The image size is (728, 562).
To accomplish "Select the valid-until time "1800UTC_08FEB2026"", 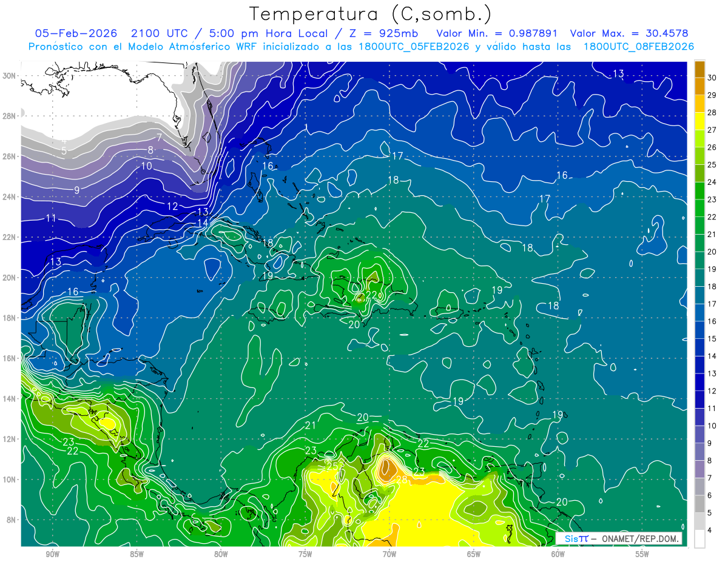I will (639, 47).
